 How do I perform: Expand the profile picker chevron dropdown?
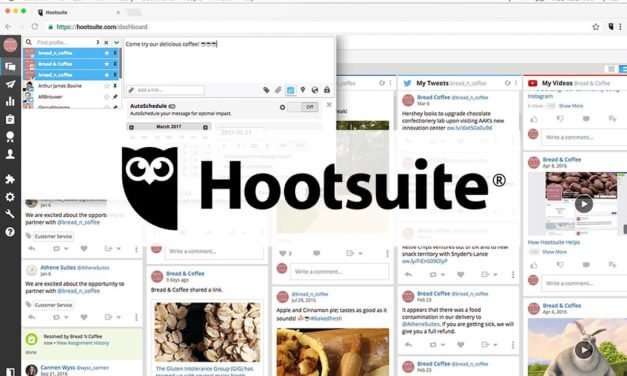point(116,42)
